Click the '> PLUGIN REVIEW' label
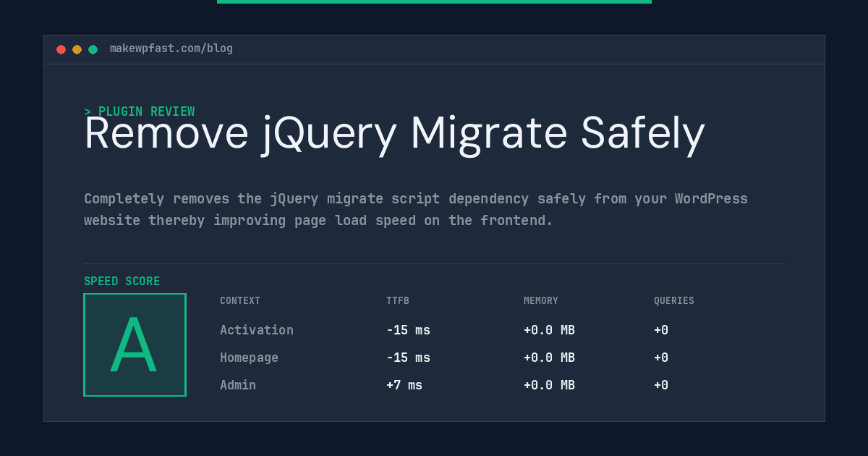This screenshot has width=868, height=456. tap(140, 111)
